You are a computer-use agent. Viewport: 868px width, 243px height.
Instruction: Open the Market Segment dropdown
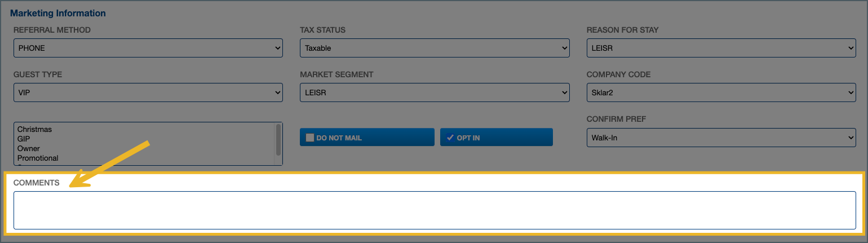pos(434,92)
